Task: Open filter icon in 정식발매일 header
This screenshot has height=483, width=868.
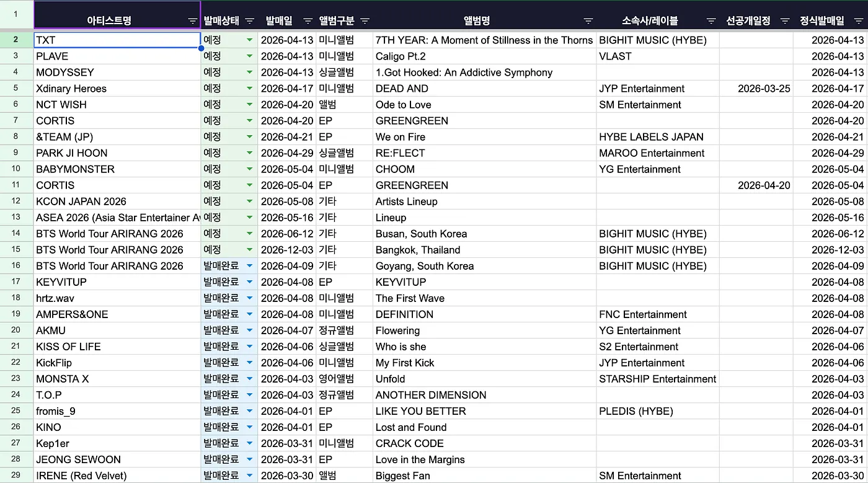Action: (859, 21)
